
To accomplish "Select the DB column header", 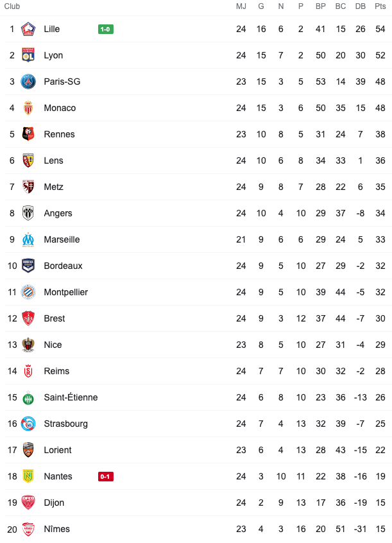I will tap(361, 6).
